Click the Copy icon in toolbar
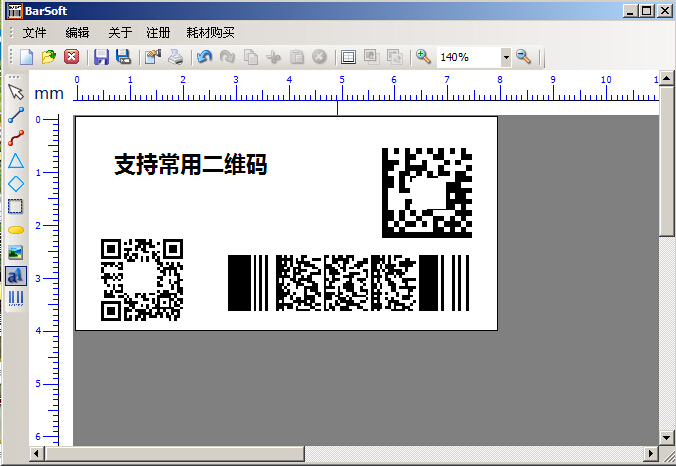 click(x=250, y=57)
